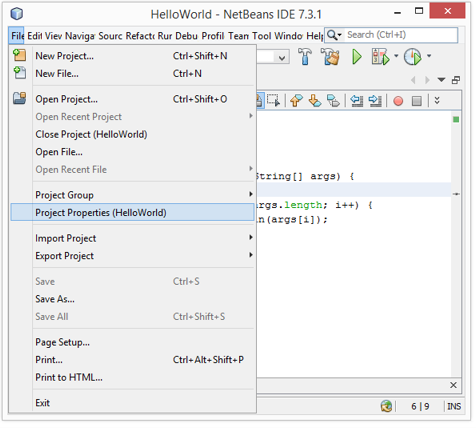Open the Refactor menu
This screenshot has height=428, width=476.
pyautogui.click(x=140, y=35)
